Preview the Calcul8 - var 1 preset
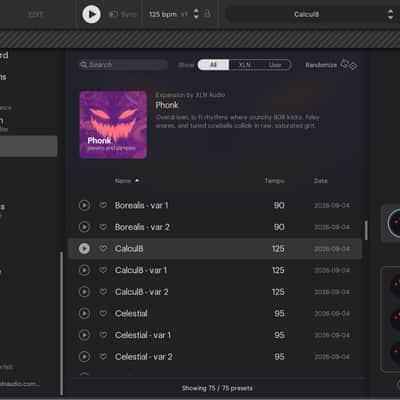 point(84,270)
